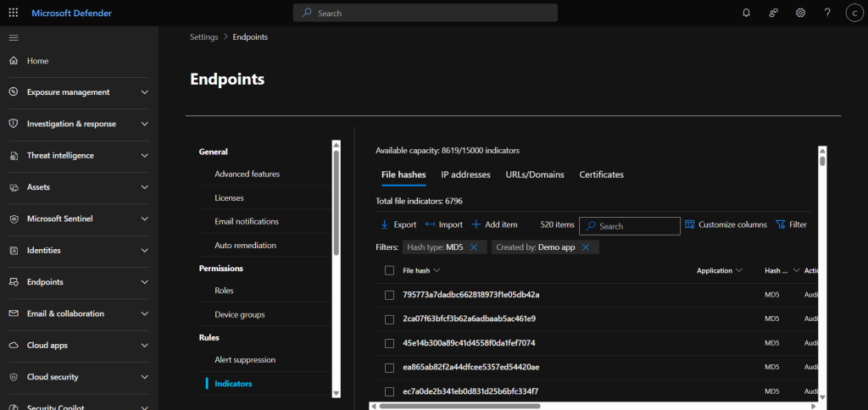This screenshot has height=410, width=868.
Task: Select checkbox for hash ec7a0de2b341eb0d831d25b6bfc334f7
Action: pos(389,391)
